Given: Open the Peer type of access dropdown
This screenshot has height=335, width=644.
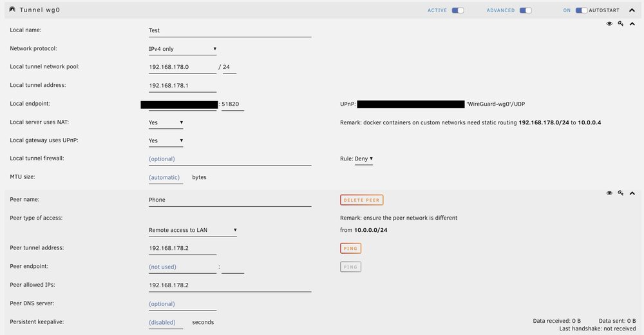Looking at the screenshot, I should [193, 230].
